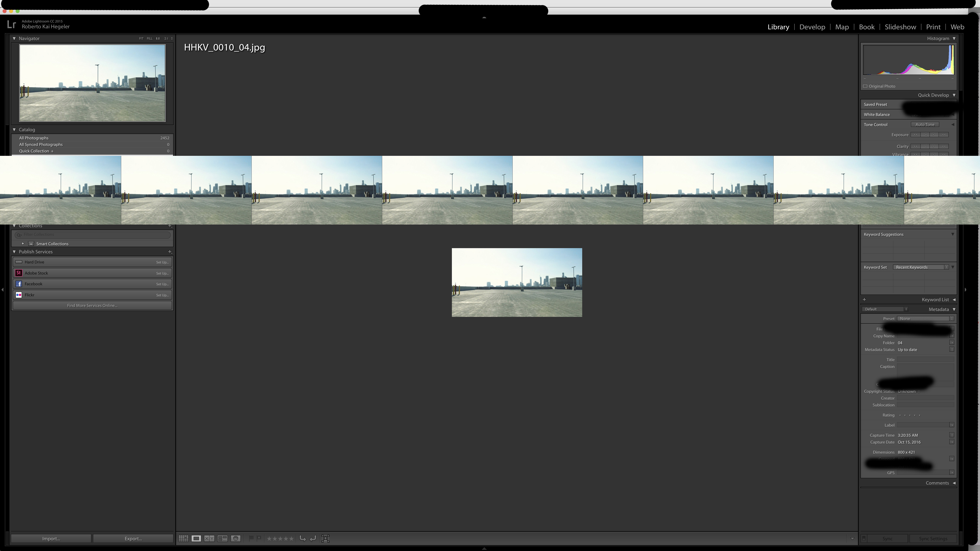Expand the Comments panel
The height and width of the screenshot is (551, 980).
pos(954,483)
